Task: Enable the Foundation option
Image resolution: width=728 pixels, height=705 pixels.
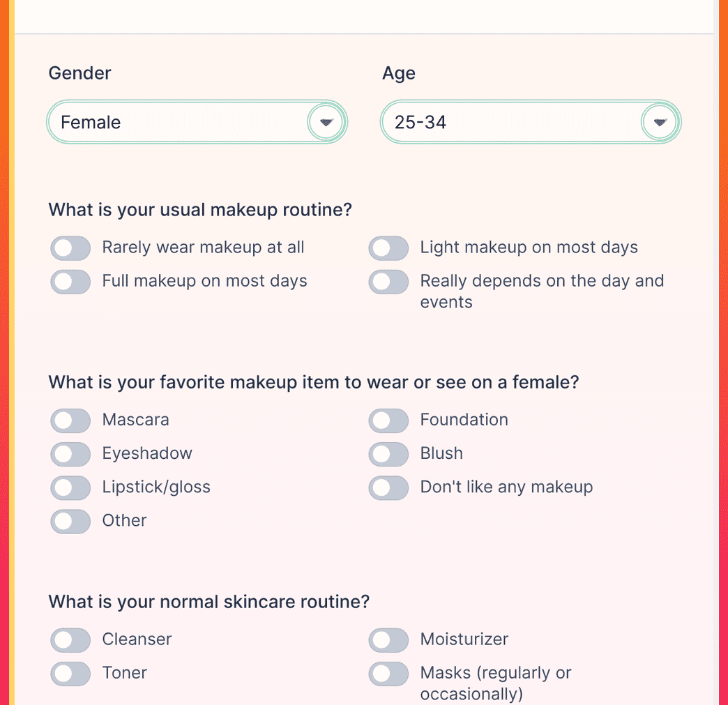Action: [x=388, y=420]
